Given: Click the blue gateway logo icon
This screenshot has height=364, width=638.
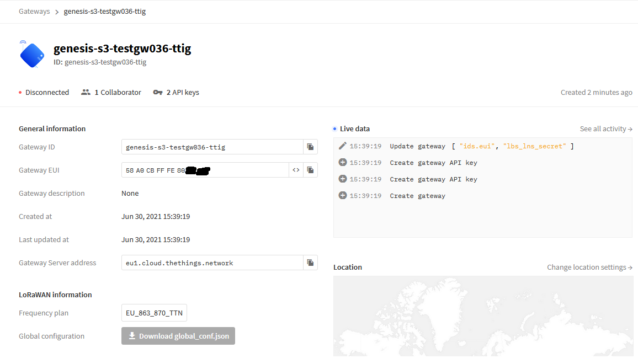Looking at the screenshot, I should tap(32, 55).
